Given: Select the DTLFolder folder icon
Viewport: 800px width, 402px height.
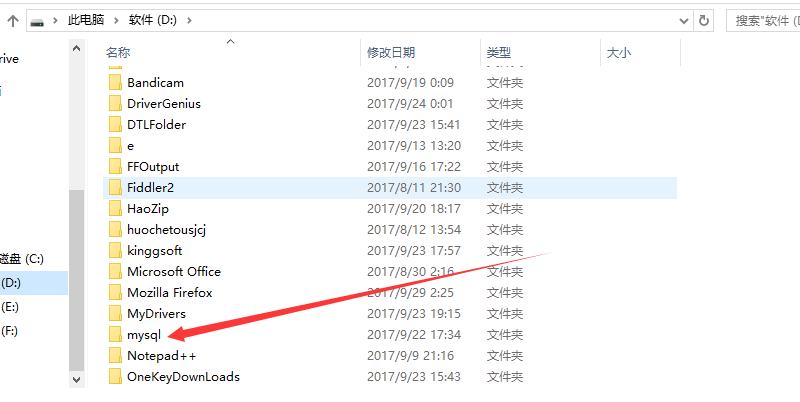Looking at the screenshot, I should click(115, 124).
